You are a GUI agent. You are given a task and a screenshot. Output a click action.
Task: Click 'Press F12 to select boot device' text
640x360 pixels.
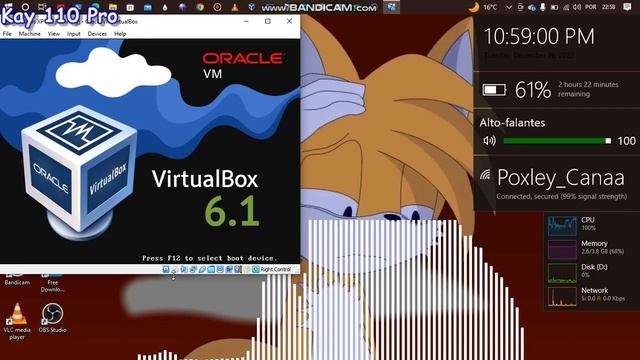tap(209, 258)
